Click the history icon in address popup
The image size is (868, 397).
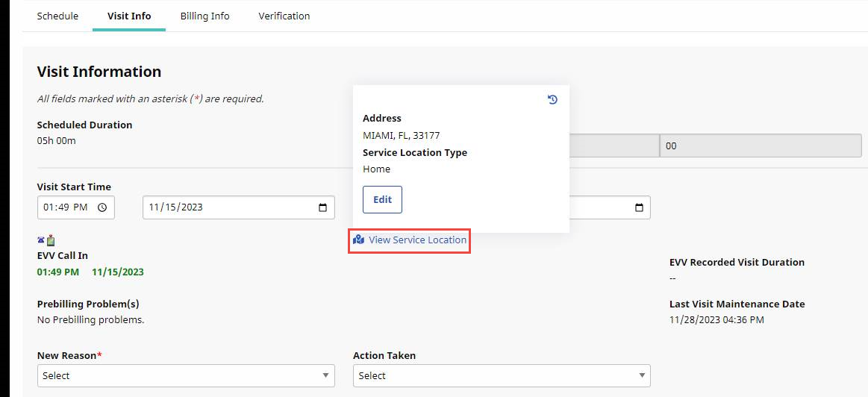(552, 99)
